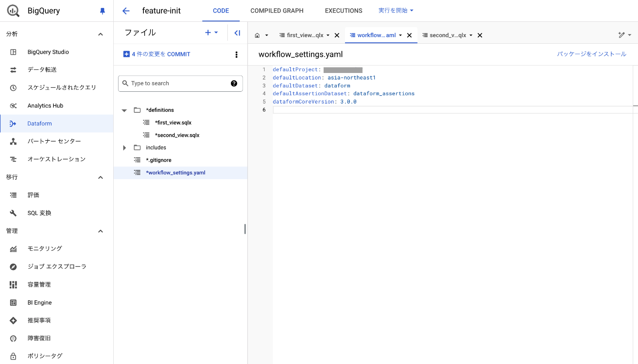Open workflow tab dropdown arrow
This screenshot has width=638, height=364.
(x=400, y=35)
